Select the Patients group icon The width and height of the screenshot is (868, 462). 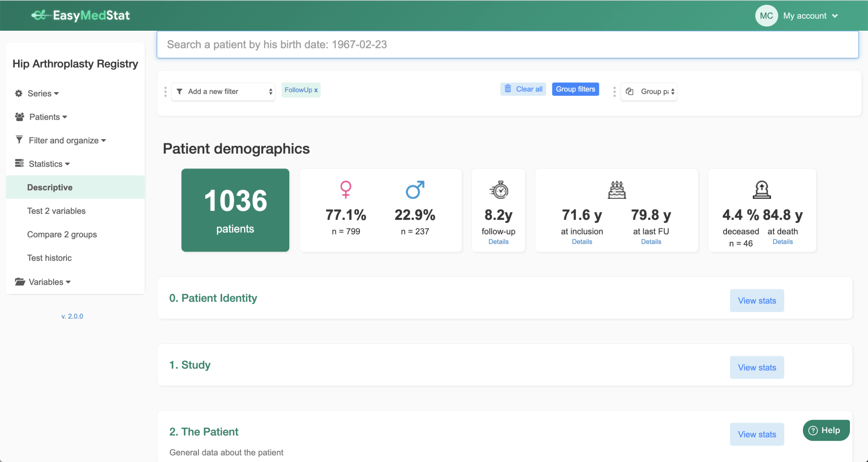pyautogui.click(x=19, y=117)
